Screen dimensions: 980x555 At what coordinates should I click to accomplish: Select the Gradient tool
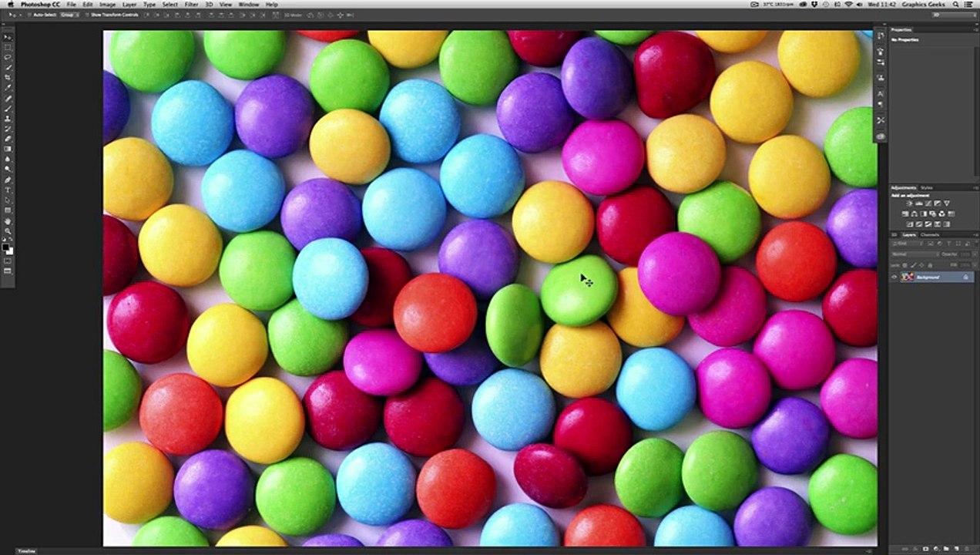(x=8, y=148)
